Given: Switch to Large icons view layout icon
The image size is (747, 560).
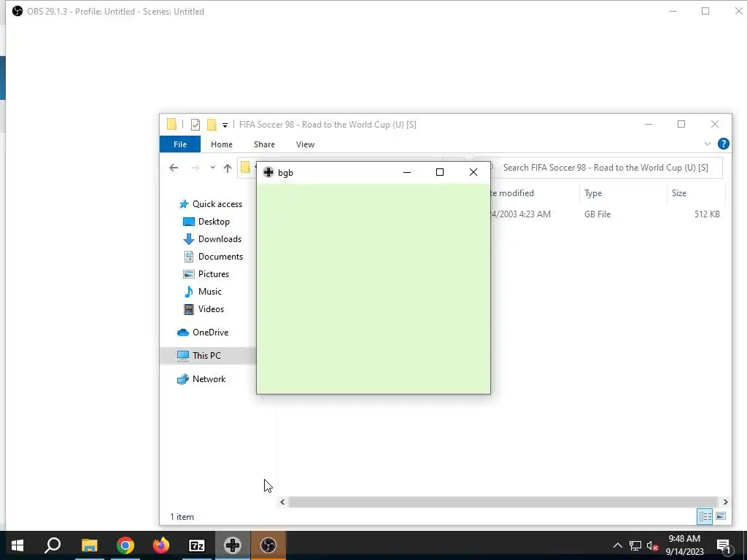Looking at the screenshot, I should click(721, 517).
